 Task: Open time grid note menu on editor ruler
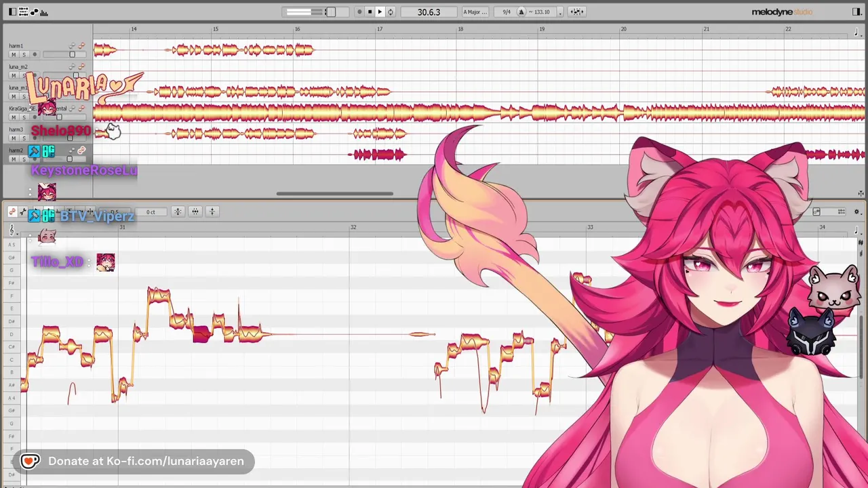(857, 230)
